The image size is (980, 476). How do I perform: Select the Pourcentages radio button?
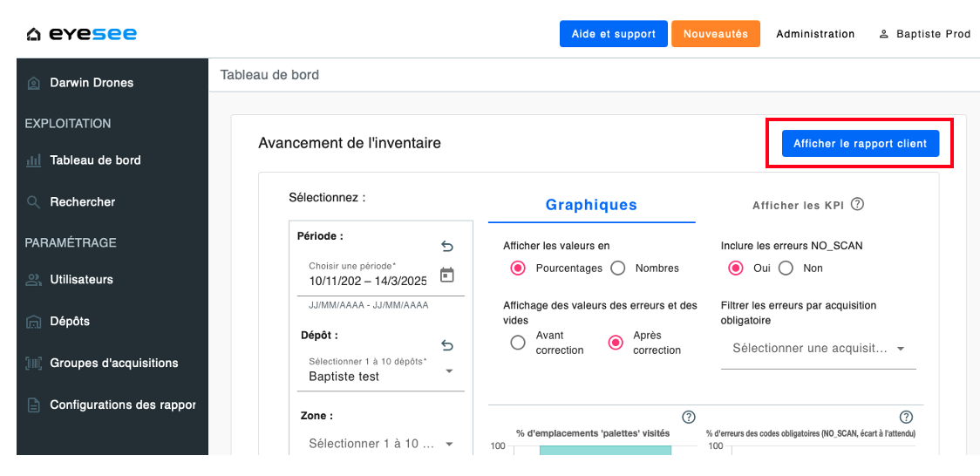click(518, 269)
